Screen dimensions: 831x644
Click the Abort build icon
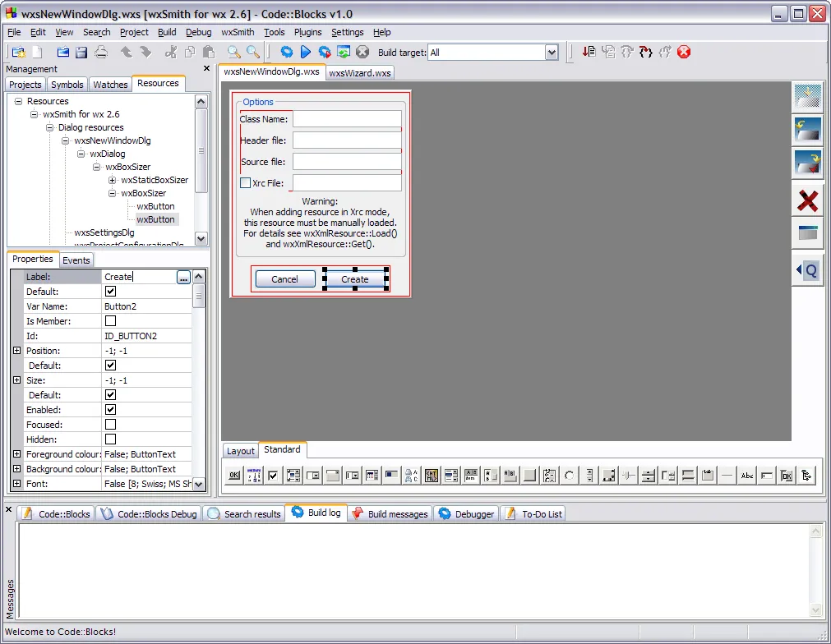(x=362, y=51)
